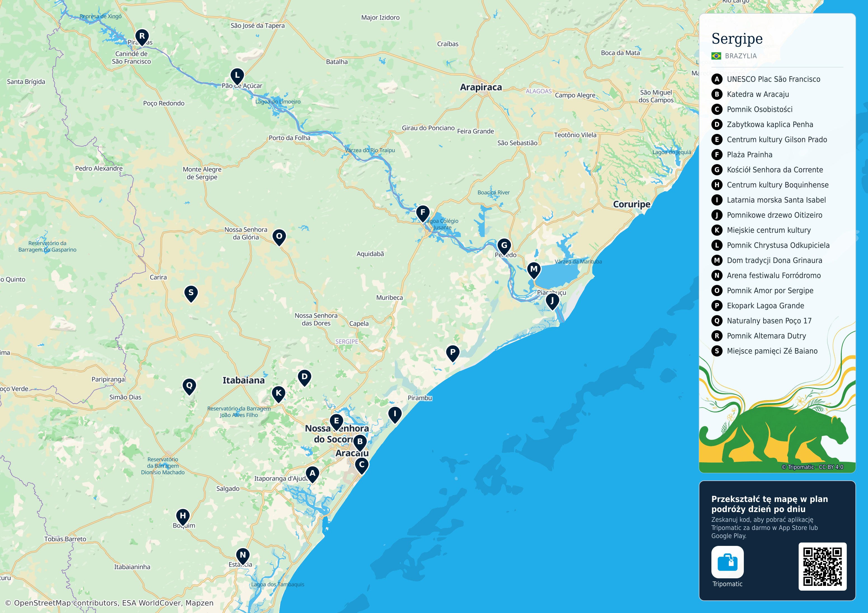Click the Porto da Folha town label
The image size is (868, 613).
290,138
